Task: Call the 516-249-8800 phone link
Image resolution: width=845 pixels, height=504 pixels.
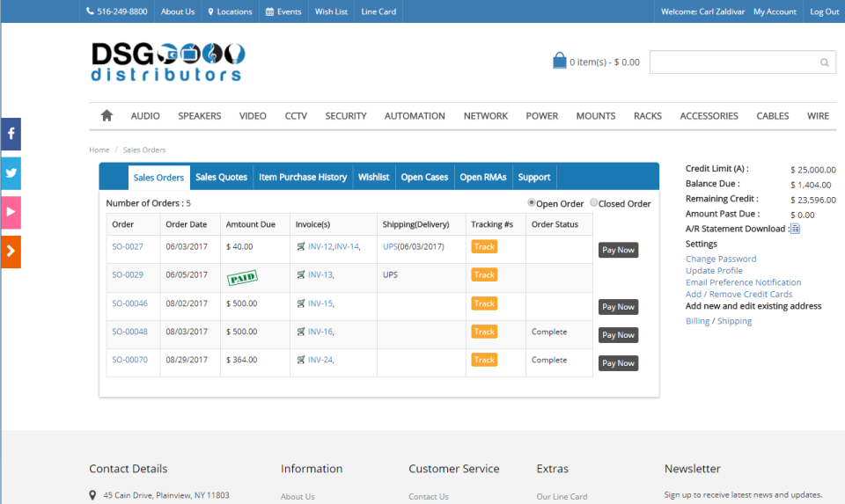Action: pyautogui.click(x=116, y=11)
